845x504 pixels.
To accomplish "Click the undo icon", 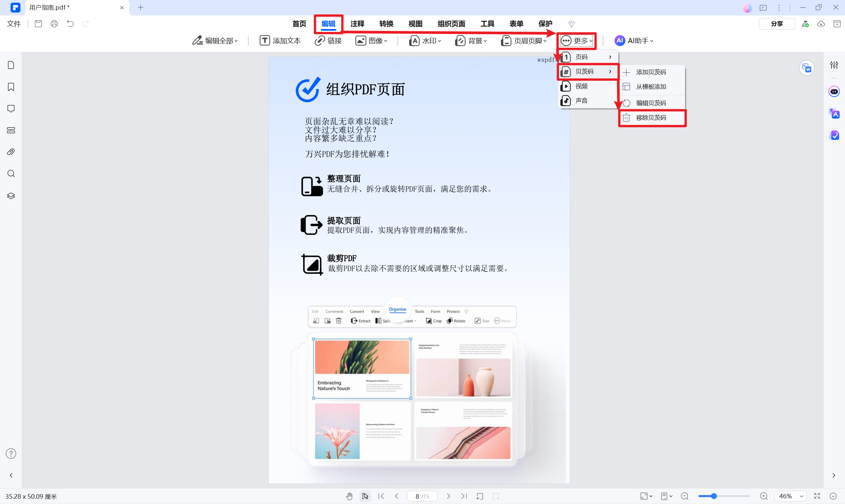I will 70,23.
